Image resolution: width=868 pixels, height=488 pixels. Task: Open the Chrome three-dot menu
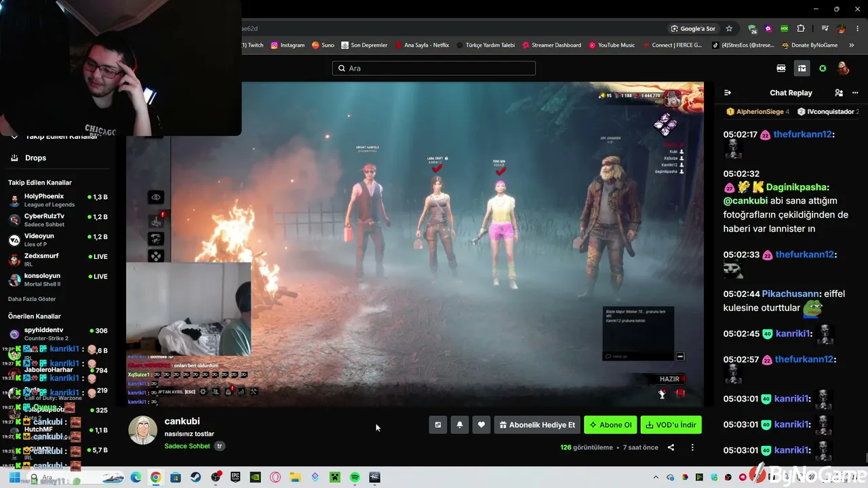click(857, 28)
